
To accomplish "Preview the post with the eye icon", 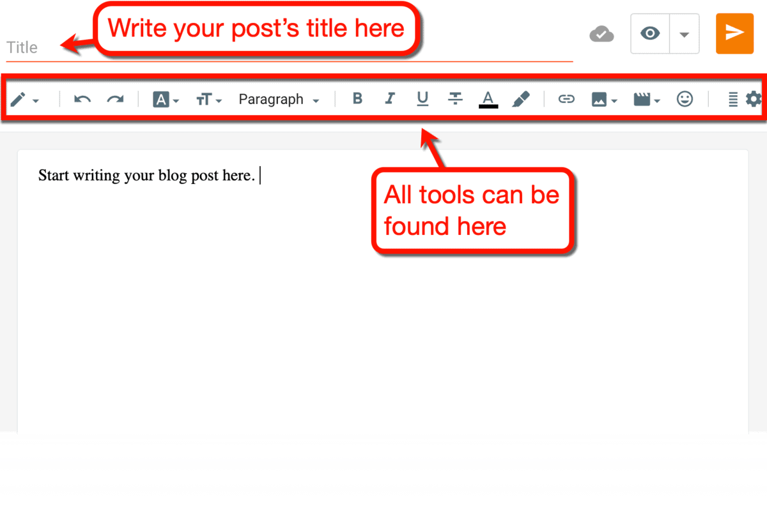I will coord(650,33).
